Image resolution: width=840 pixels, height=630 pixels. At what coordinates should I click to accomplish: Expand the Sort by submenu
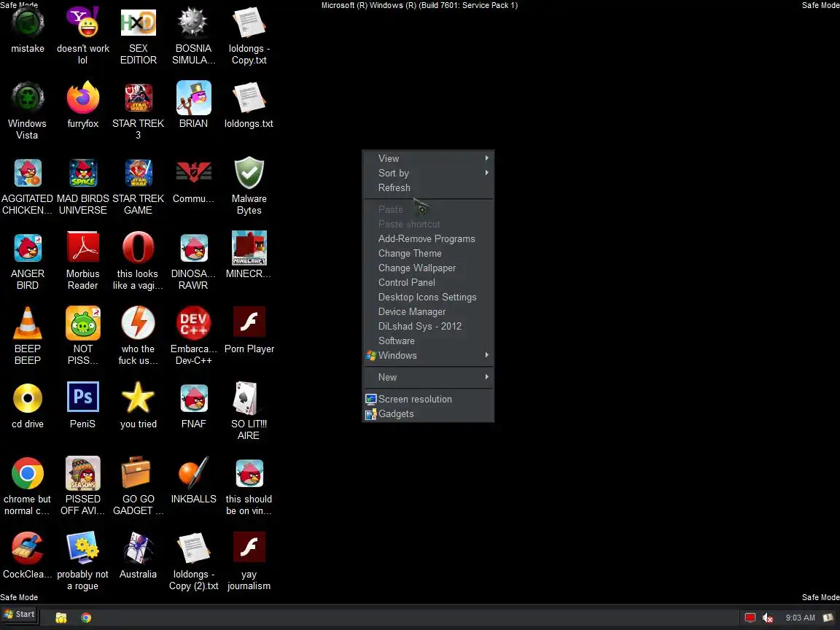427,173
